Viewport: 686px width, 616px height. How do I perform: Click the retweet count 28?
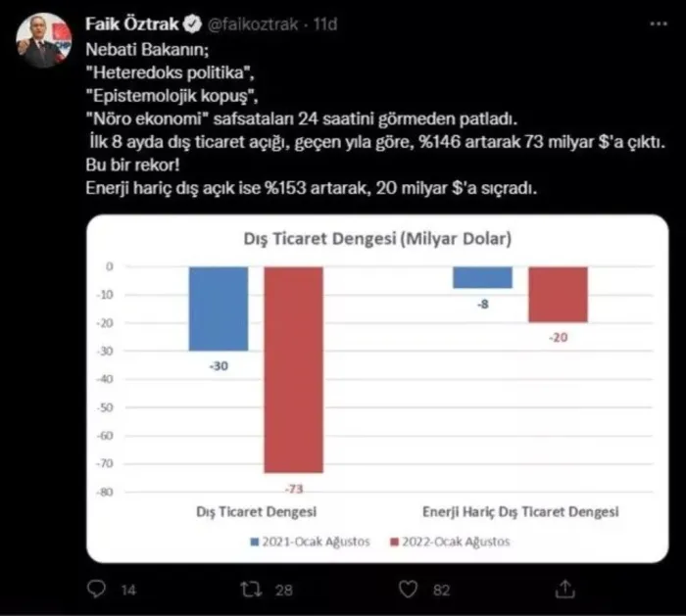pyautogui.click(x=283, y=591)
